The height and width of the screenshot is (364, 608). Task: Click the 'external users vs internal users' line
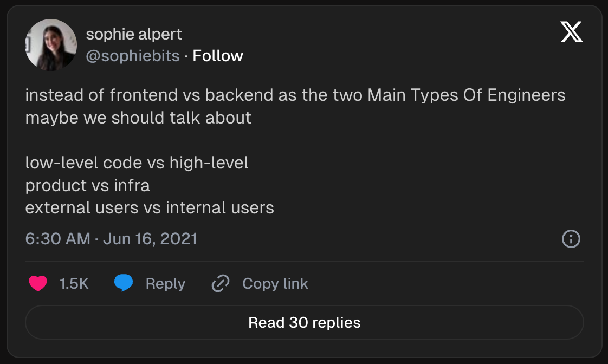[150, 208]
